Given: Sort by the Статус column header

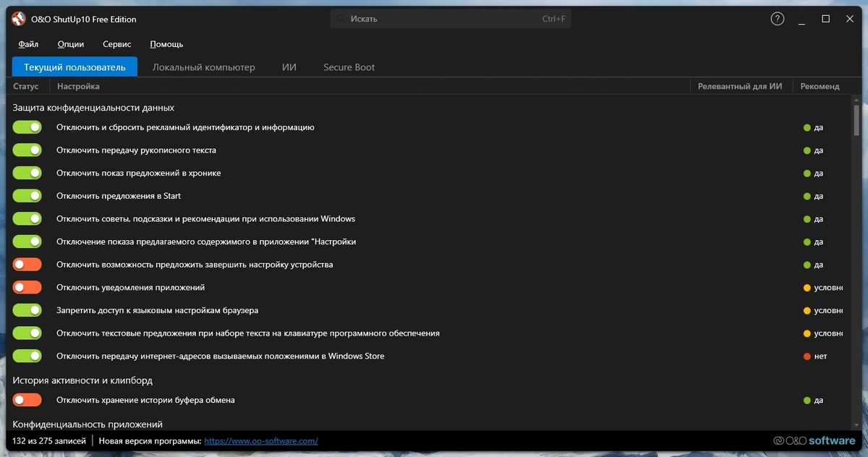Looking at the screenshot, I should click(26, 86).
